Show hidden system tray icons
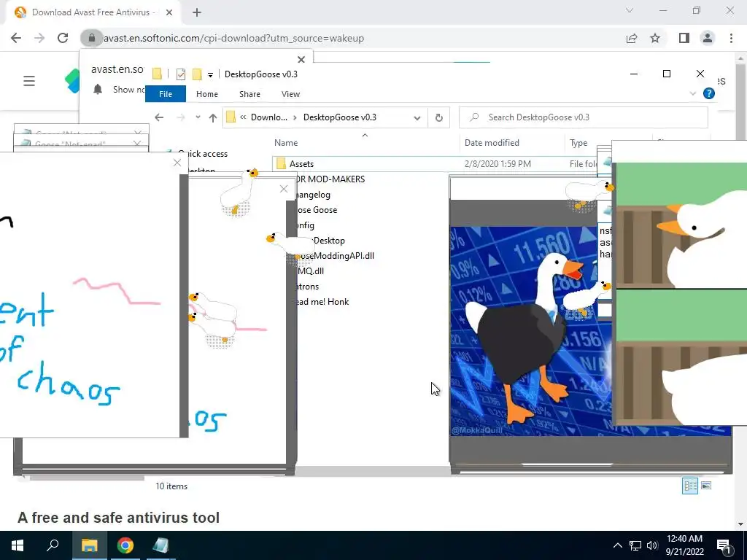 tap(617, 545)
